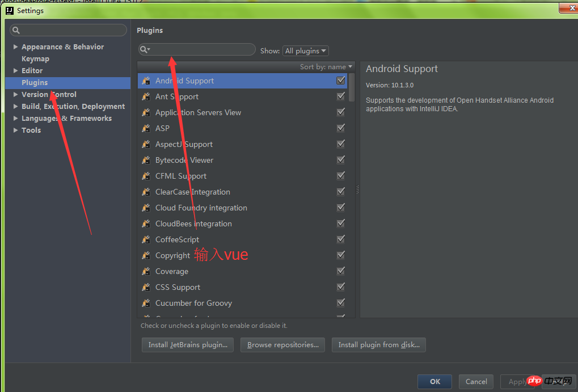The height and width of the screenshot is (392, 578).
Task: Expand Build, Execution, Deployment section
Action: [15, 106]
